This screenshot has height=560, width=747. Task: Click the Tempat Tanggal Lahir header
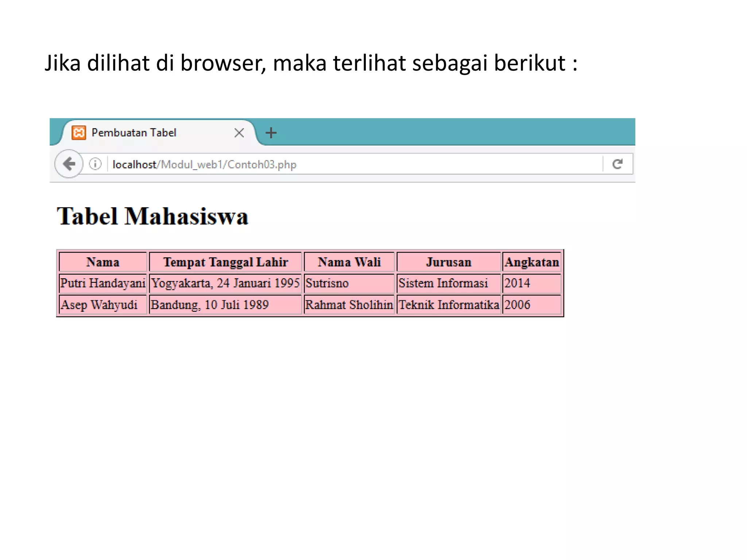click(225, 262)
